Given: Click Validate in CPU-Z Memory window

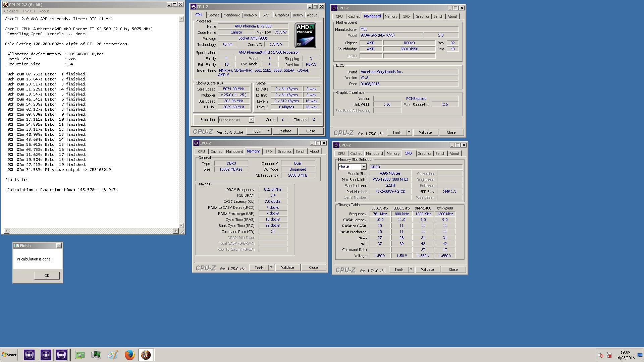Looking at the screenshot, I should (x=287, y=267).
